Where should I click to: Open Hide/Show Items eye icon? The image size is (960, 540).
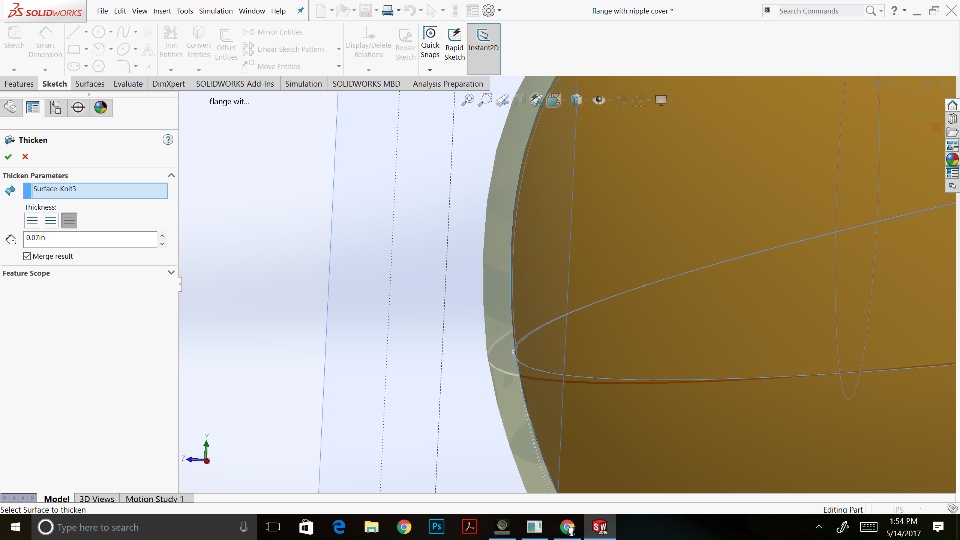tap(599, 100)
